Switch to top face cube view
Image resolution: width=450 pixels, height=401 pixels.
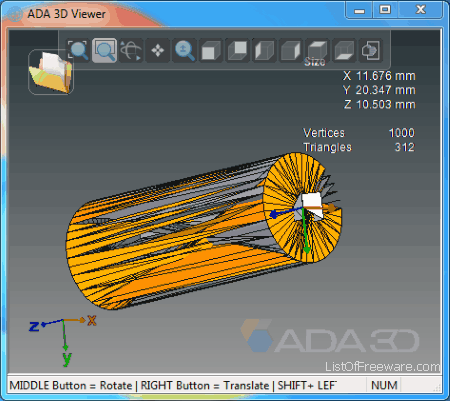317,51
